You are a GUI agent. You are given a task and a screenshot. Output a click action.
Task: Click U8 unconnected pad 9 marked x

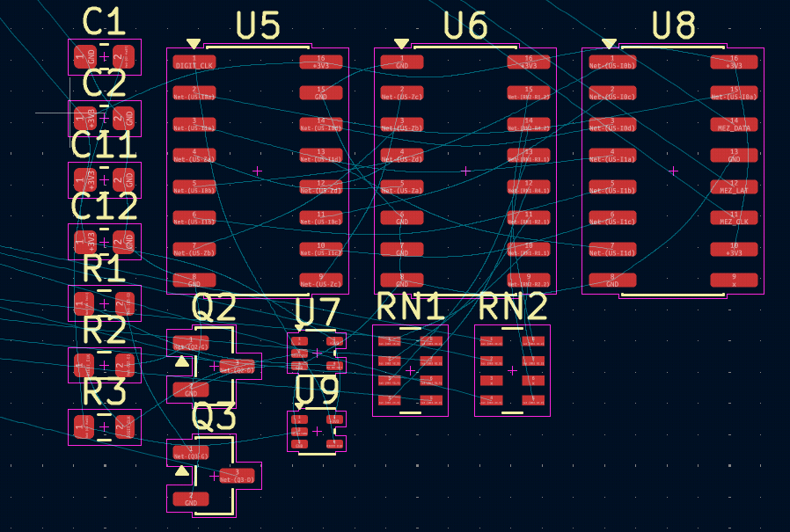pos(734,281)
